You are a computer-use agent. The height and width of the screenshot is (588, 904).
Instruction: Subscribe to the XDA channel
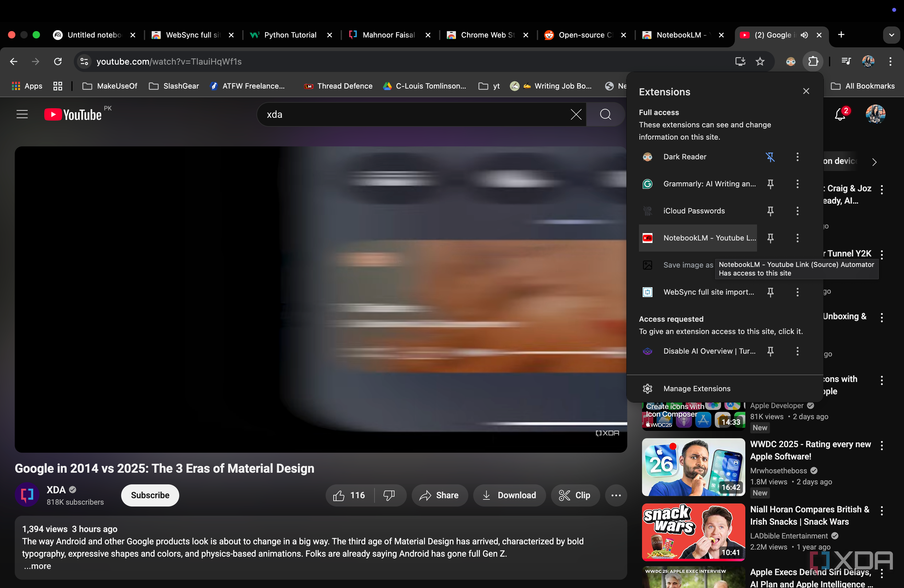[150, 495]
